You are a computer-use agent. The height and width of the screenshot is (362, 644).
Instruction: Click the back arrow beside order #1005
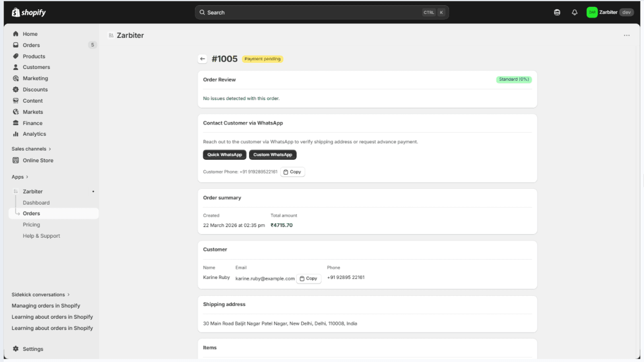(202, 59)
